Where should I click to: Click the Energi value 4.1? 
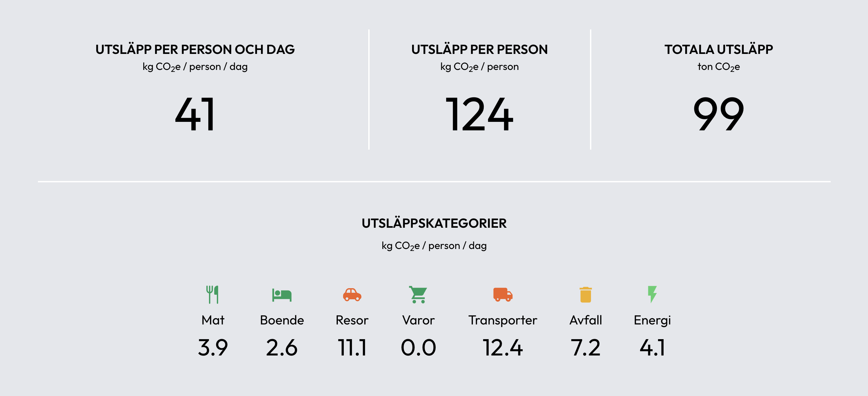652,348
